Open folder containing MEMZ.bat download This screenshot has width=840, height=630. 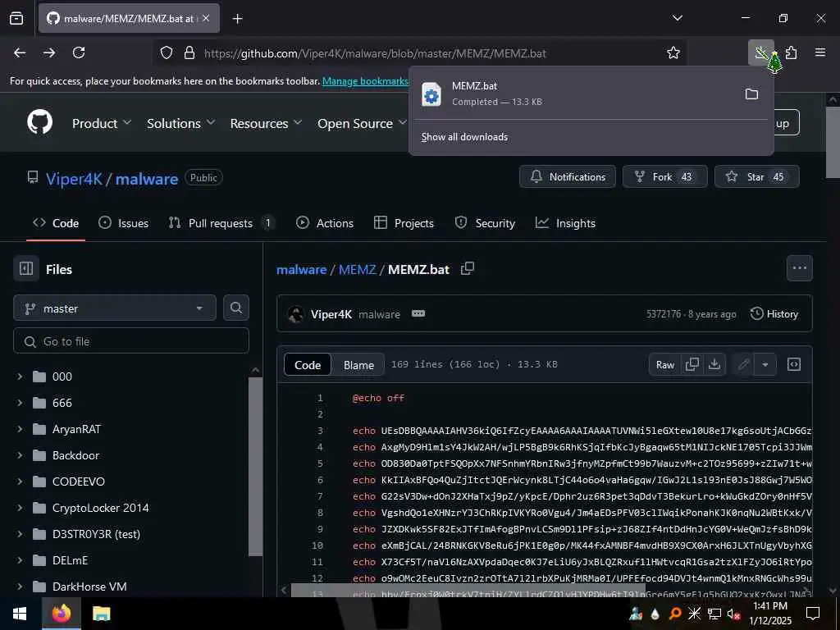[751, 94]
